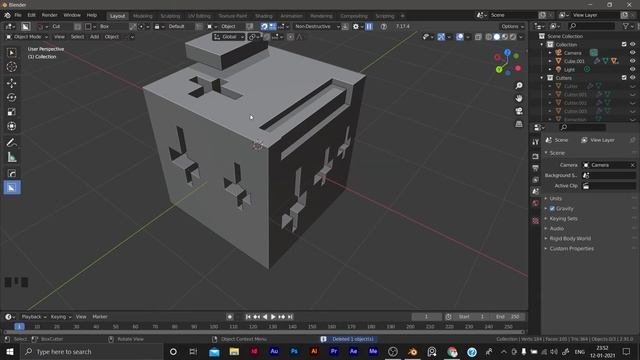Clear the scene Camera field
This screenshot has width=640, height=360.
[x=632, y=165]
